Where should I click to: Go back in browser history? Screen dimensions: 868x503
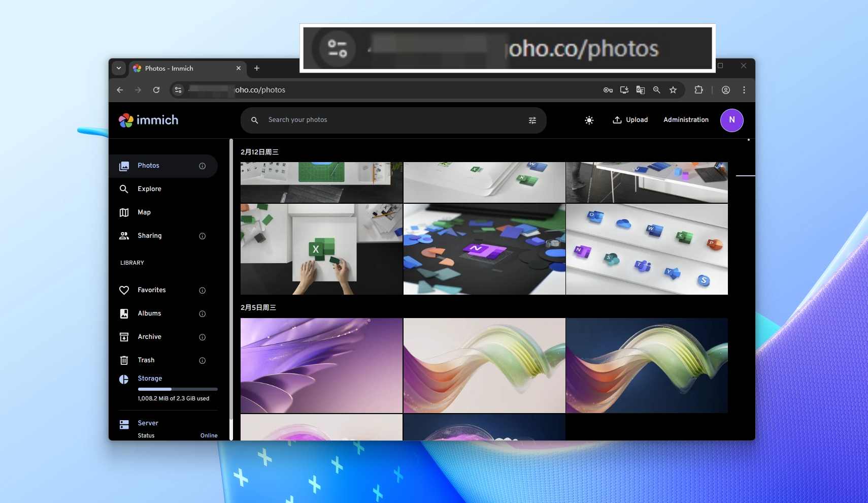(120, 90)
